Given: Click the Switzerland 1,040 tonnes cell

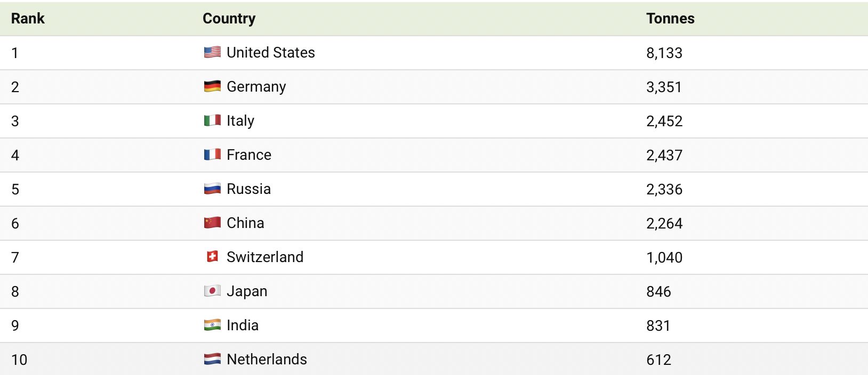Looking at the screenshot, I should pos(664,257).
